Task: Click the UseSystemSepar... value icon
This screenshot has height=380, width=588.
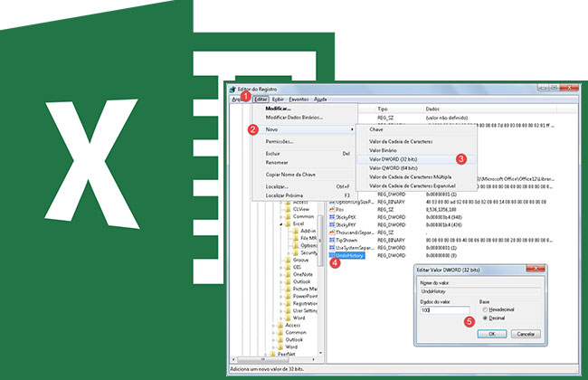Action: point(332,248)
